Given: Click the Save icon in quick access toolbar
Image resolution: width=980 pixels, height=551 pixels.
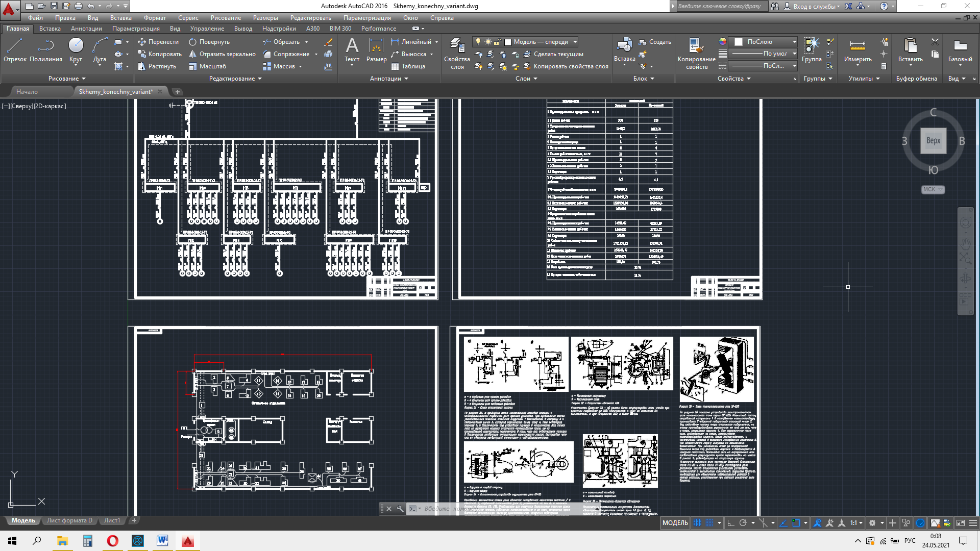Looking at the screenshot, I should tap(54, 6).
